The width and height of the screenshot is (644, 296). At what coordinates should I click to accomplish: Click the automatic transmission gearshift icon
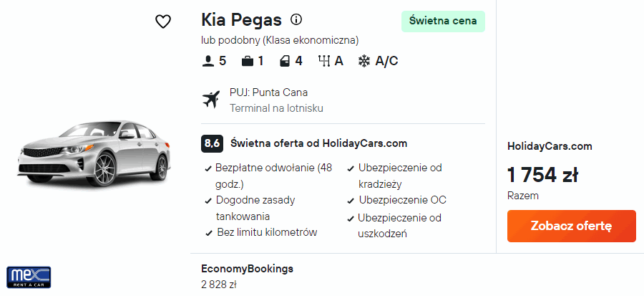pyautogui.click(x=323, y=61)
